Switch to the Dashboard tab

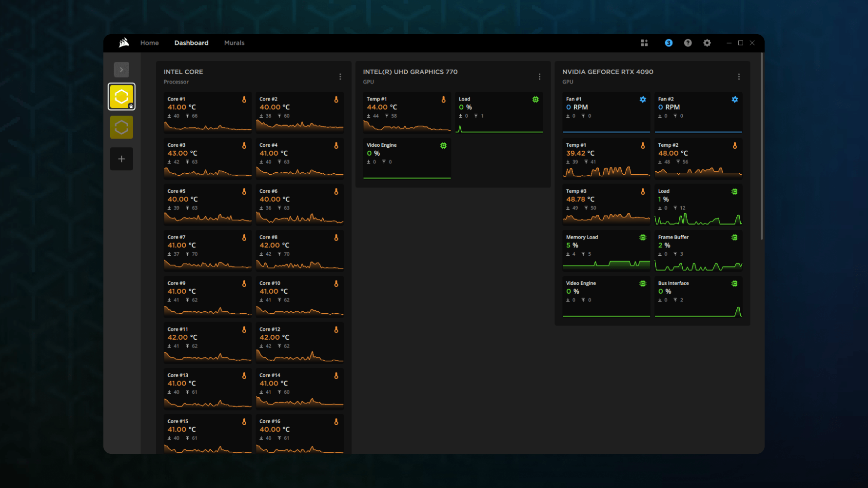(x=191, y=43)
